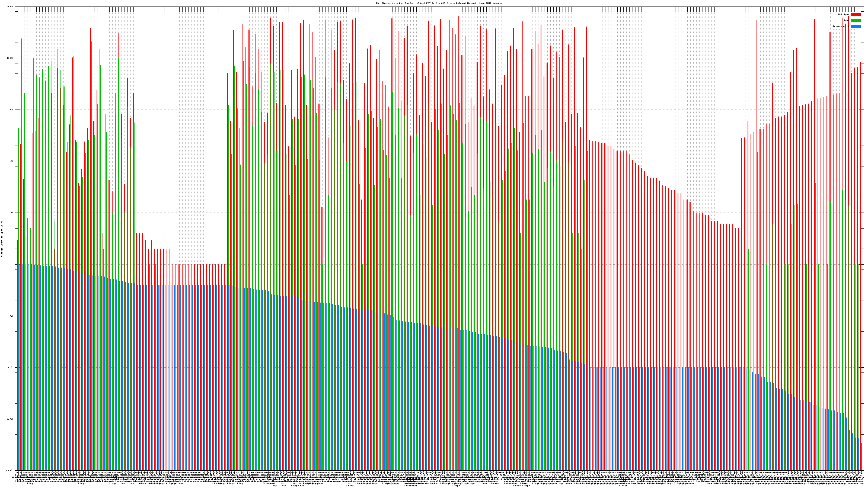Click the 100000 y-axis tick label
The height and width of the screenshot is (488, 868).
(x=10, y=7)
